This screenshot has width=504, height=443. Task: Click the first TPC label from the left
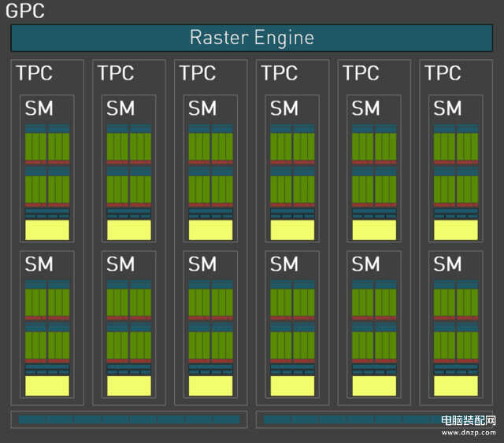tap(35, 73)
